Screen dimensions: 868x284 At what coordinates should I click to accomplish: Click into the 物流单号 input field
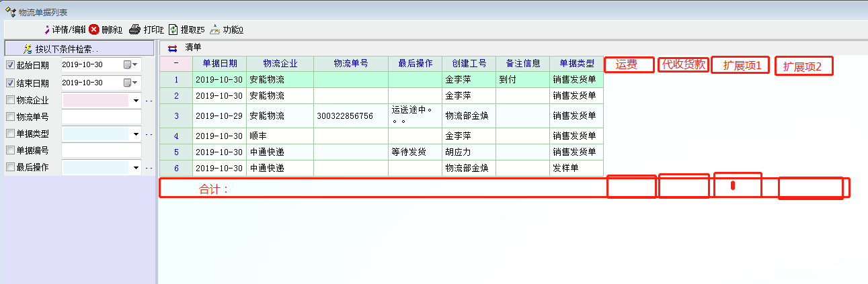tap(101, 117)
